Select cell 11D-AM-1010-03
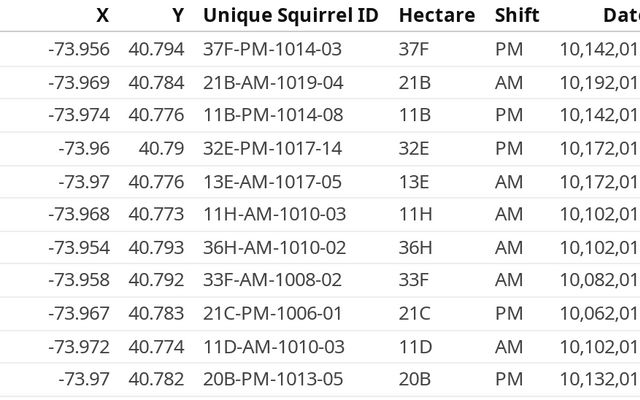 (x=273, y=346)
